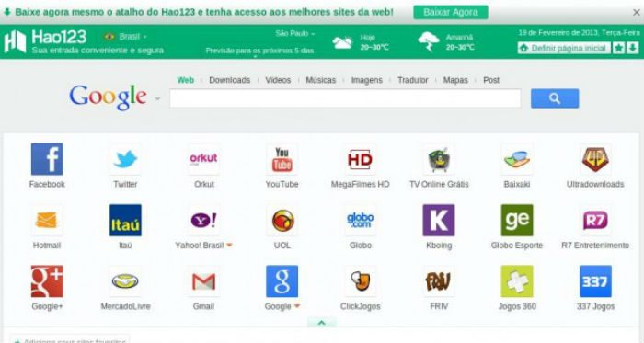644x343 pixels.
Task: Open the Facebook site icon
Action: [x=47, y=159]
